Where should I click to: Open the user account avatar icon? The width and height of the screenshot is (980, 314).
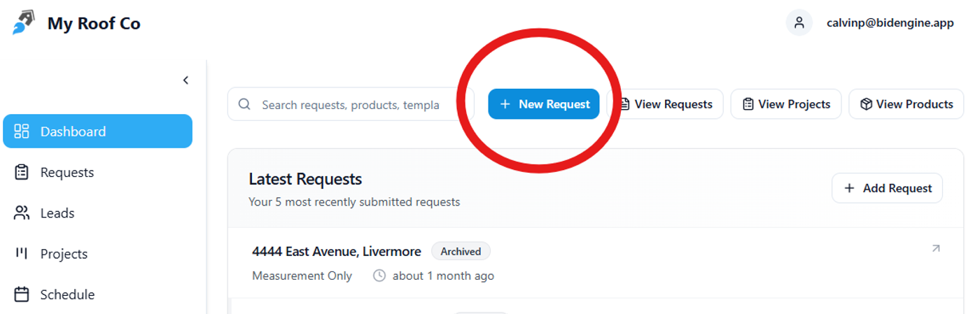(x=799, y=23)
